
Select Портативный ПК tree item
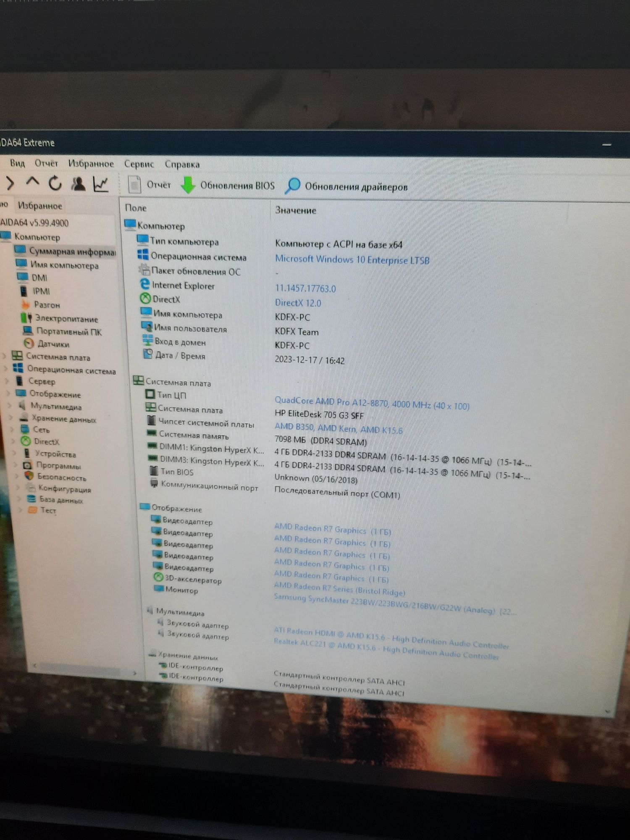(63, 331)
